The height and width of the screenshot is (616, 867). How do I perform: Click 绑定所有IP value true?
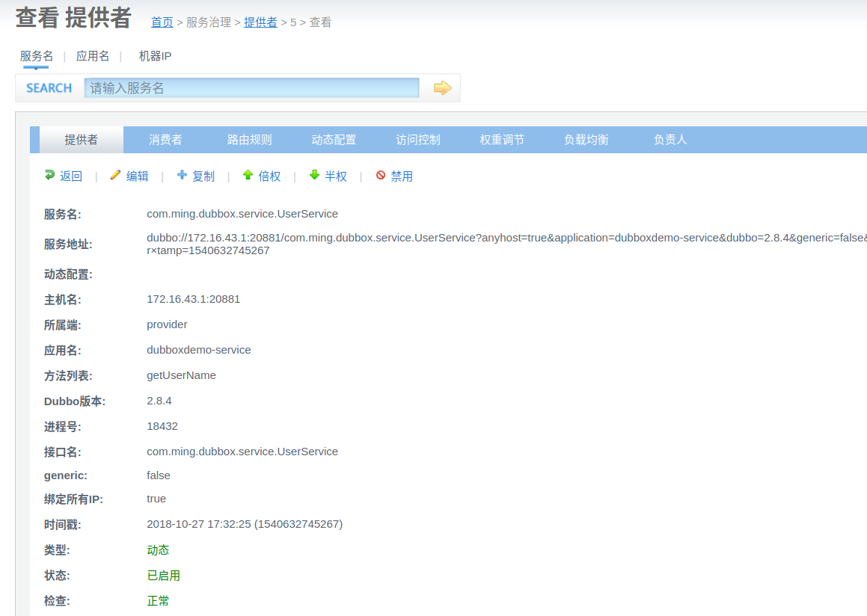156,499
